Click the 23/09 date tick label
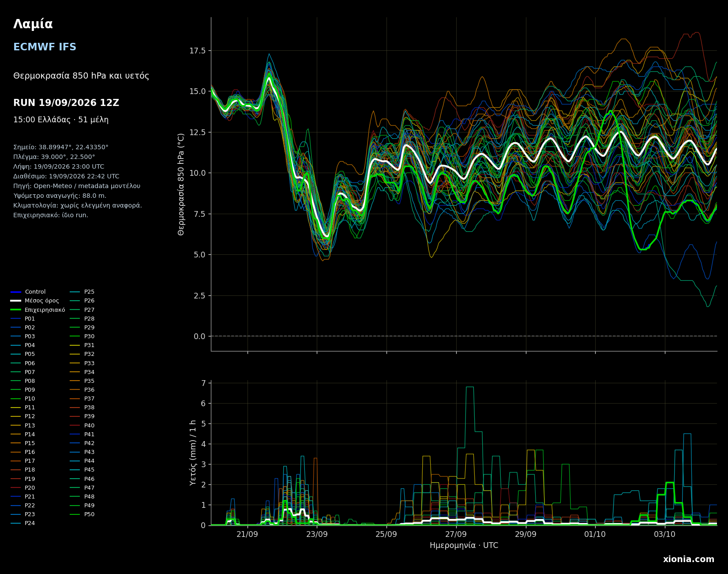The height and width of the screenshot is (574, 728). pos(317,534)
